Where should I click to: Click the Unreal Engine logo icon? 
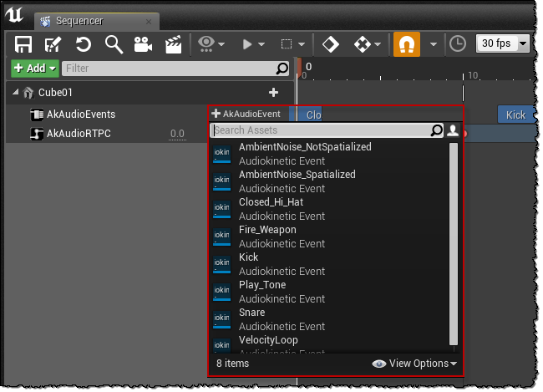14,15
